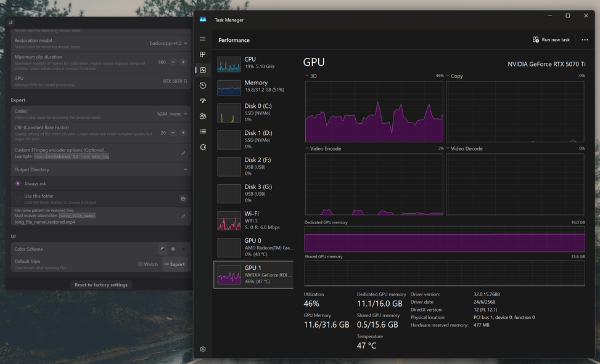The image size is (600, 364).
Task: Choose default output folder button
Action: pyautogui.click(x=183, y=198)
